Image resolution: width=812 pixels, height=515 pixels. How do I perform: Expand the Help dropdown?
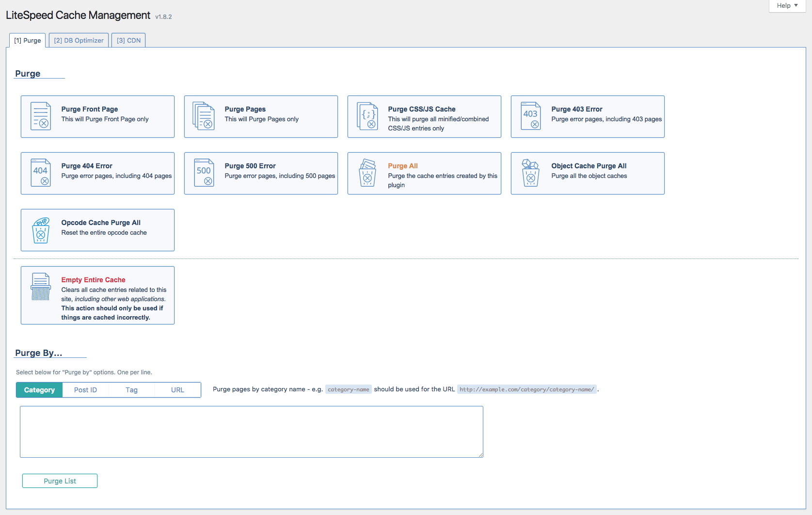point(787,6)
